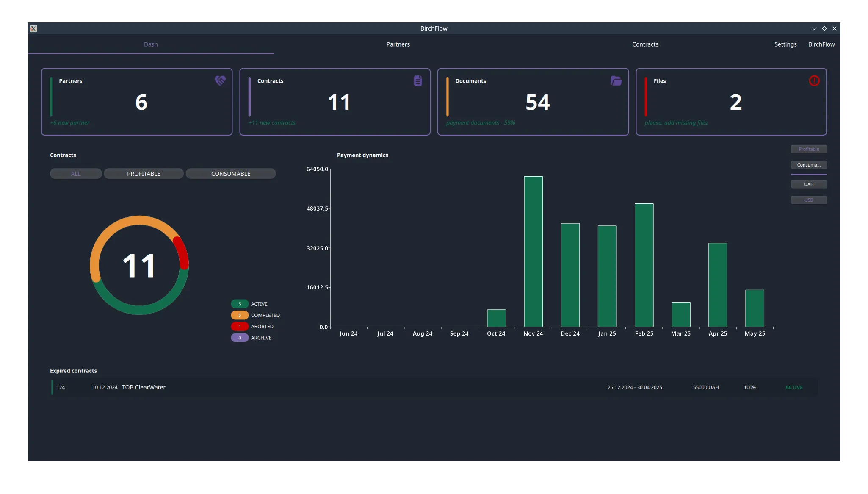Select the CONSUMABLE contracts filter
The image size is (868, 494).
(231, 174)
